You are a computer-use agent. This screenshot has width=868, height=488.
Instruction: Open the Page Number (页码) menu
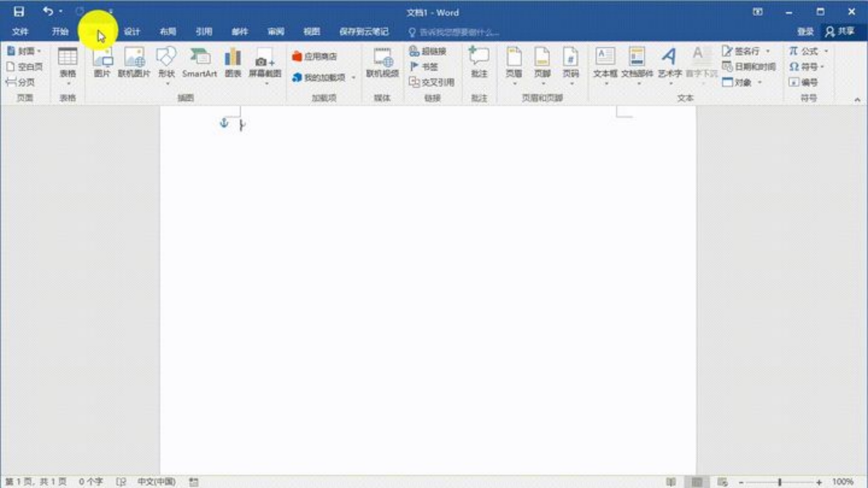(571, 66)
